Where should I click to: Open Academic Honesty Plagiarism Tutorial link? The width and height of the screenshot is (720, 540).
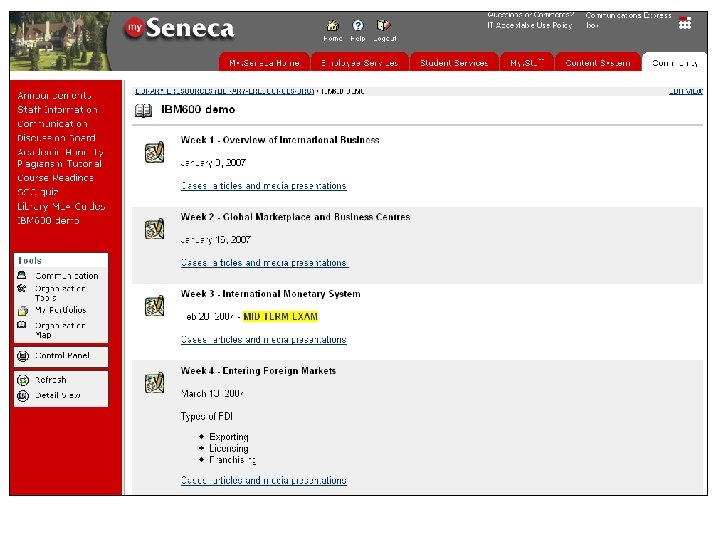[x=60, y=158]
